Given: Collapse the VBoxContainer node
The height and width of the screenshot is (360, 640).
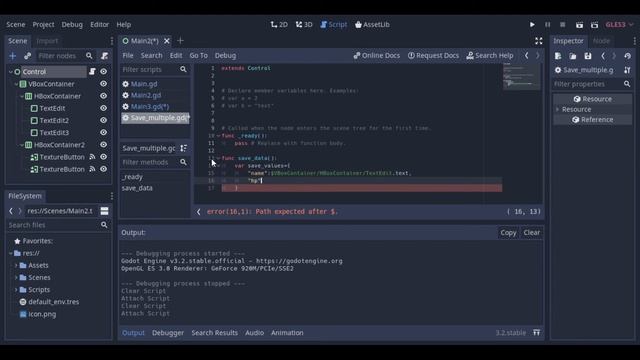Looking at the screenshot, I should [x=16, y=84].
